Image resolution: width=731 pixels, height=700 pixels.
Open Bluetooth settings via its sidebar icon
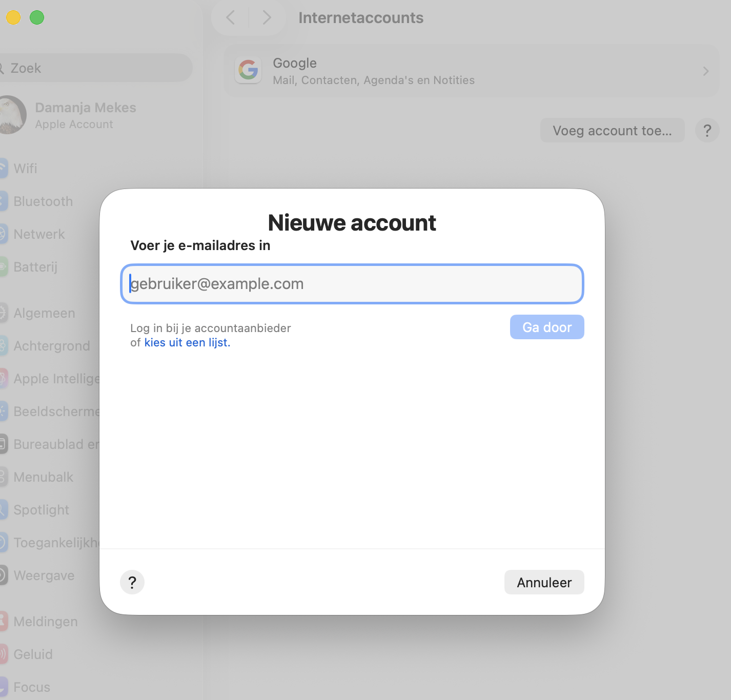click(x=4, y=201)
